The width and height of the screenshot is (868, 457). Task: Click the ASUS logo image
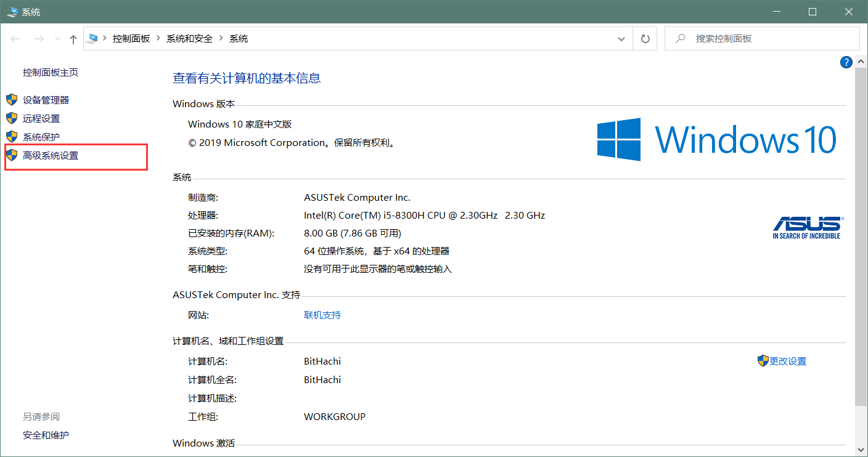click(x=807, y=227)
